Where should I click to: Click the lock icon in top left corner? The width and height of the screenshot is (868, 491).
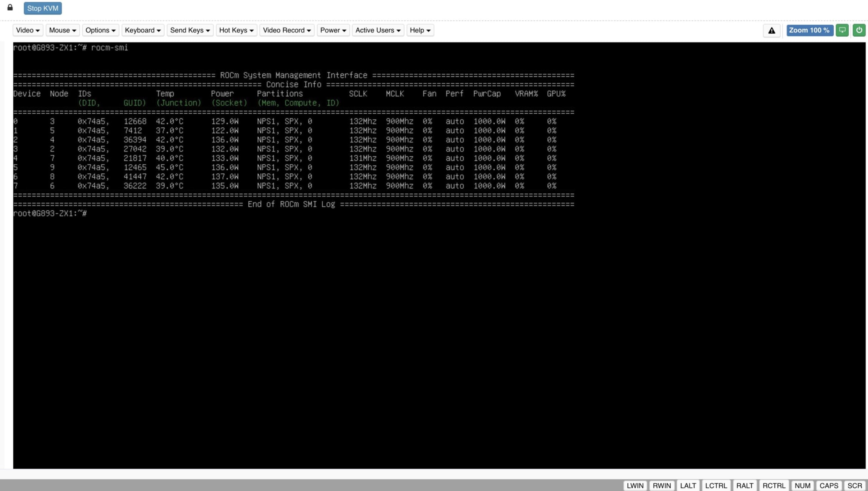point(10,7)
